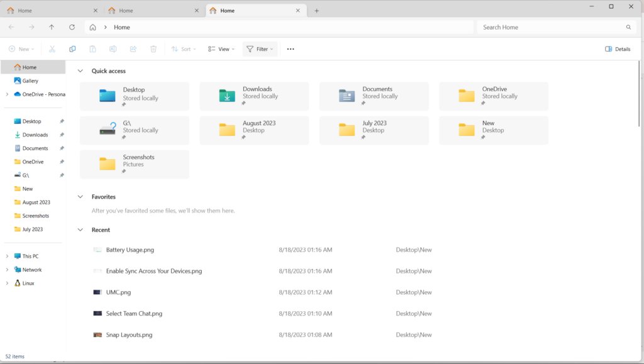Click the Search Home input field
The height and width of the screenshot is (364, 644).
[x=552, y=28]
